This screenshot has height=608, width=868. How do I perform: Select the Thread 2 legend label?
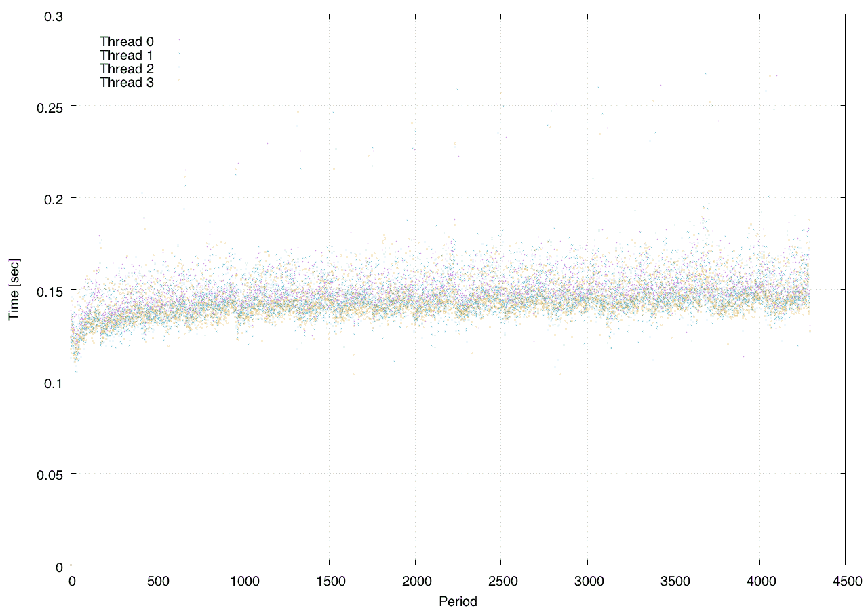click(x=127, y=69)
